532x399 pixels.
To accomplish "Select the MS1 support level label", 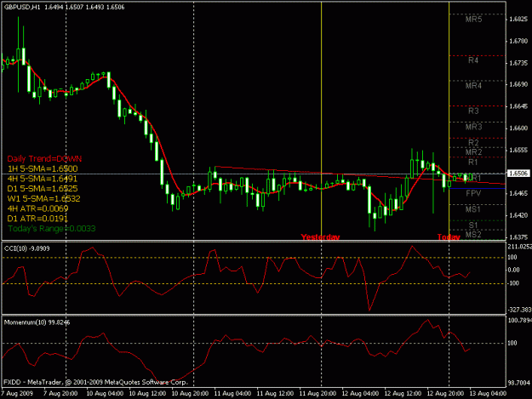I will (473, 209).
